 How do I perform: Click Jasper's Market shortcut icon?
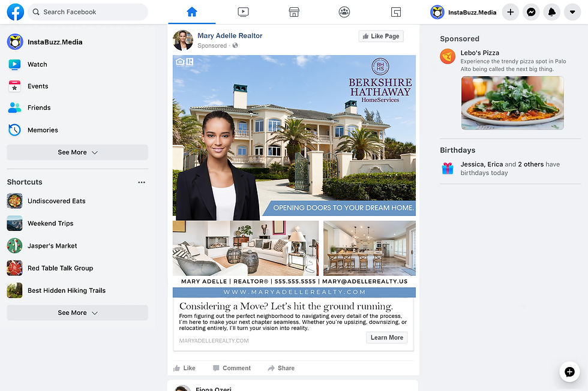click(14, 246)
